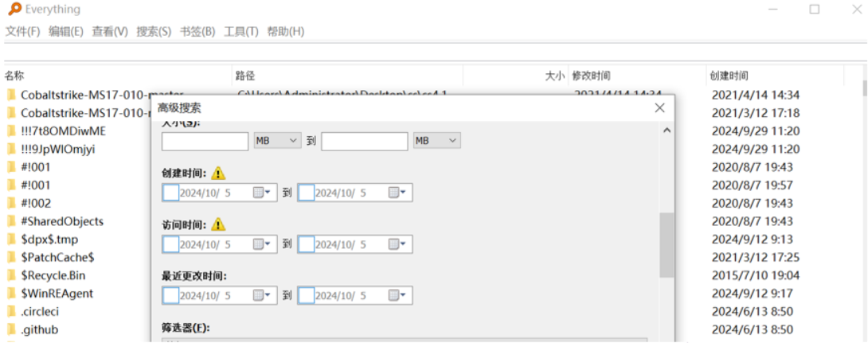The height and width of the screenshot is (343, 868).
Task: Sort by the 创建时间 column header
Action: (x=776, y=76)
